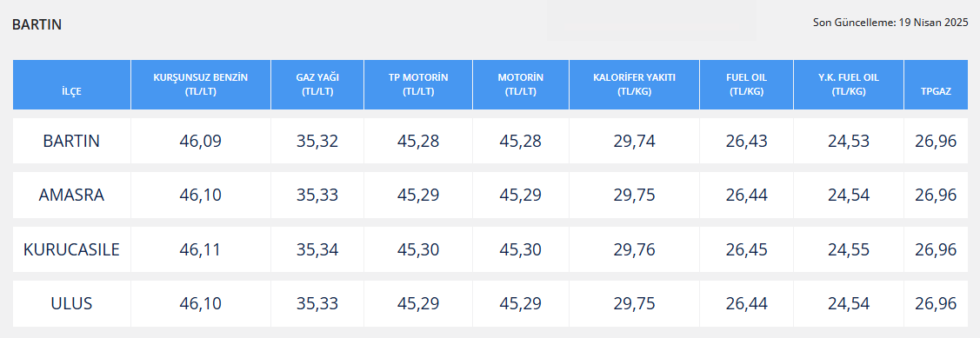Click the ULUS district cell

click(x=72, y=304)
